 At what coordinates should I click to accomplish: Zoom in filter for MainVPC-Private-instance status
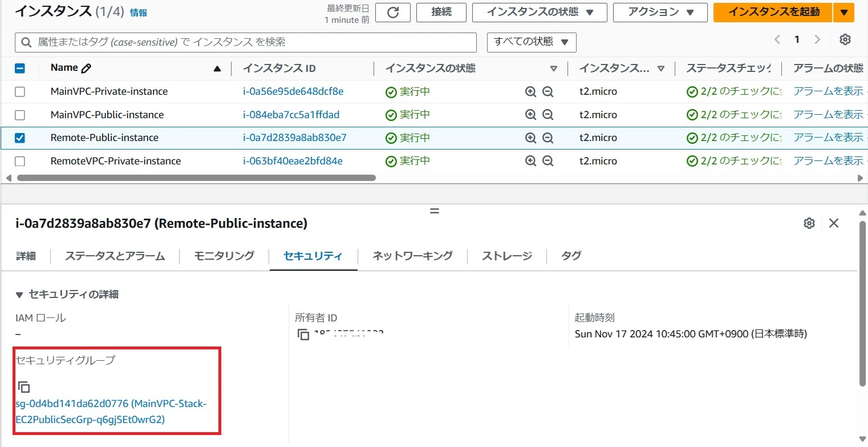pos(530,91)
